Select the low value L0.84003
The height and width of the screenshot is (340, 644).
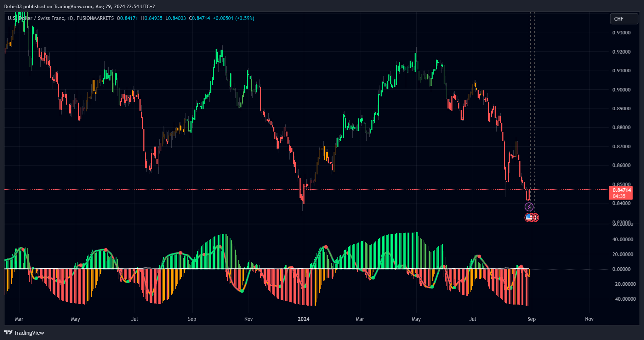click(x=176, y=18)
